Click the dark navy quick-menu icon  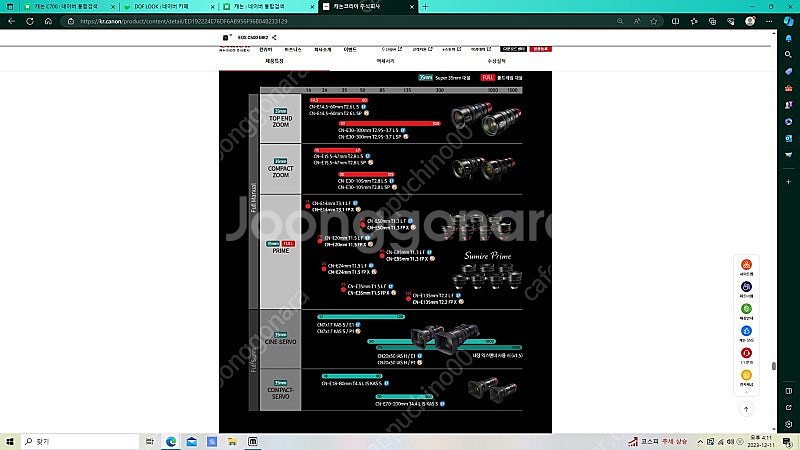point(746,286)
